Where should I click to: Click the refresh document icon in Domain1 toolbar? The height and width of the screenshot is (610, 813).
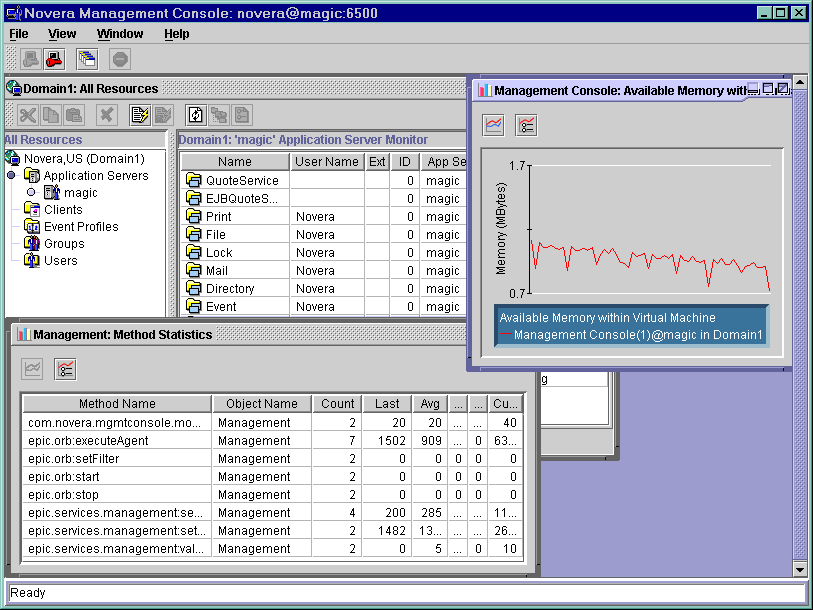click(195, 115)
